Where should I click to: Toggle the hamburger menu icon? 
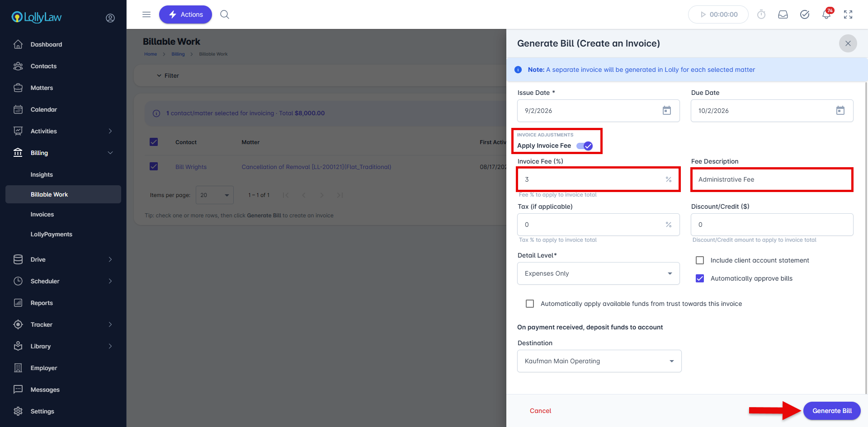pyautogui.click(x=146, y=14)
